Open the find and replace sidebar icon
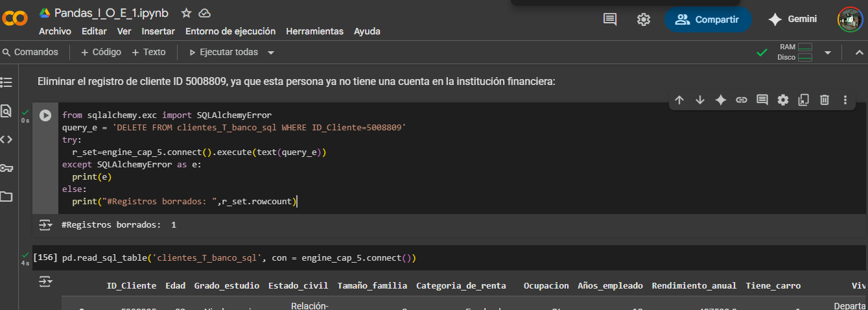The image size is (868, 310). click(6, 111)
